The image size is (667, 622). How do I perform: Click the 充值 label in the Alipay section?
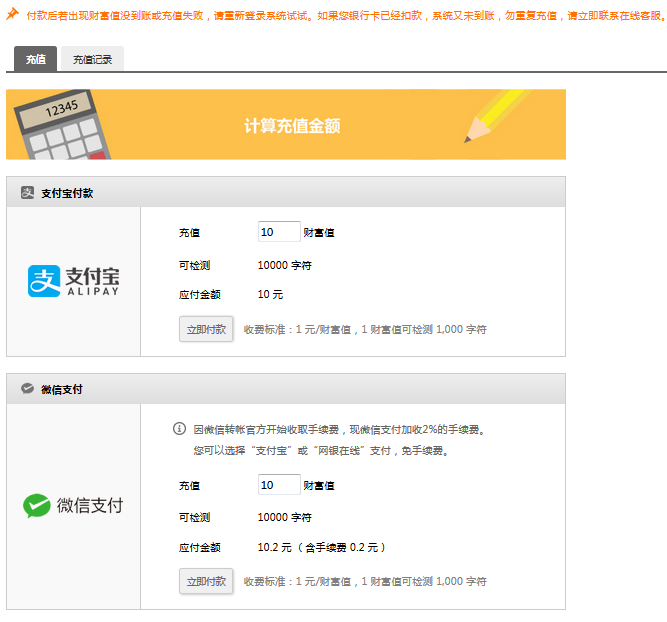click(189, 232)
